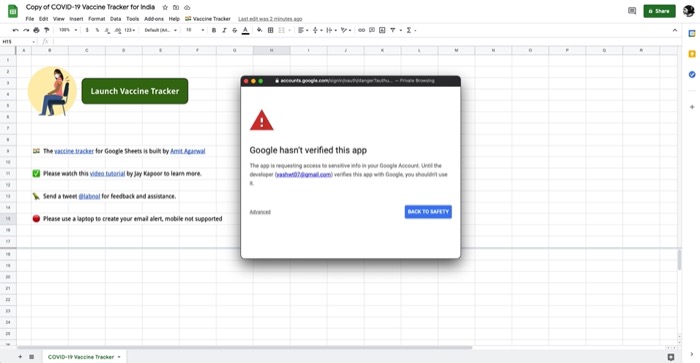The height and width of the screenshot is (363, 700).
Task: Click the get add-ons plus icon
Action: (692, 107)
